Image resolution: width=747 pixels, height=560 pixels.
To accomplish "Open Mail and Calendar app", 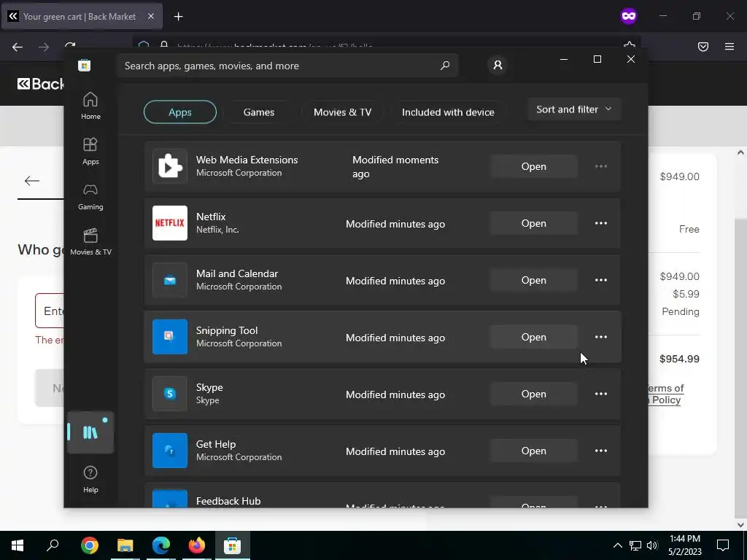I will tap(533, 280).
